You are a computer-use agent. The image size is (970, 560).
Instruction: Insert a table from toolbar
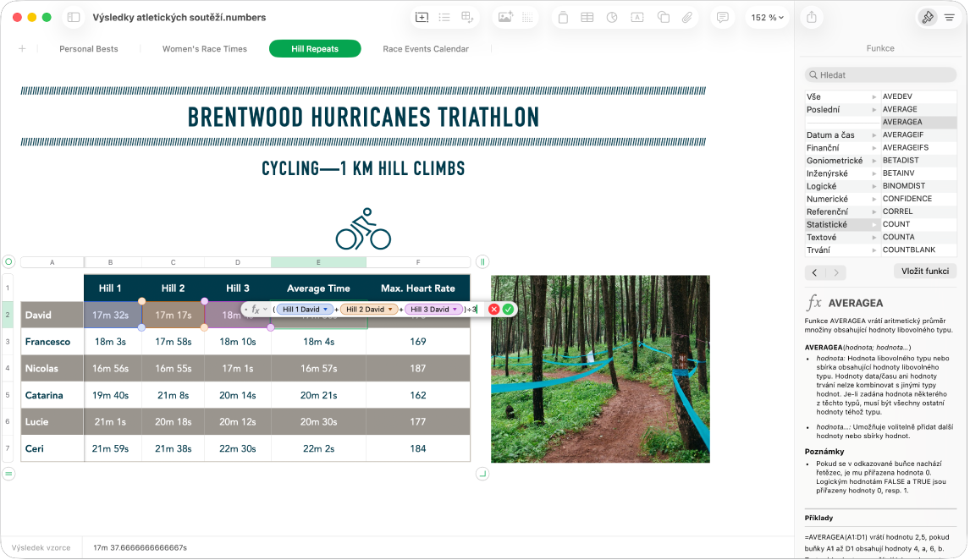pyautogui.click(x=587, y=18)
